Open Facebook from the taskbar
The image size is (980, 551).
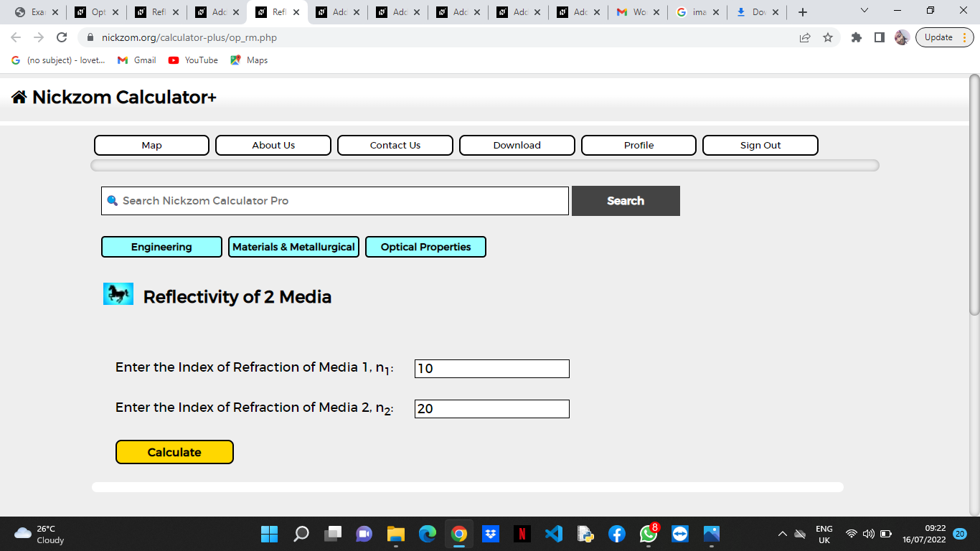[617, 534]
